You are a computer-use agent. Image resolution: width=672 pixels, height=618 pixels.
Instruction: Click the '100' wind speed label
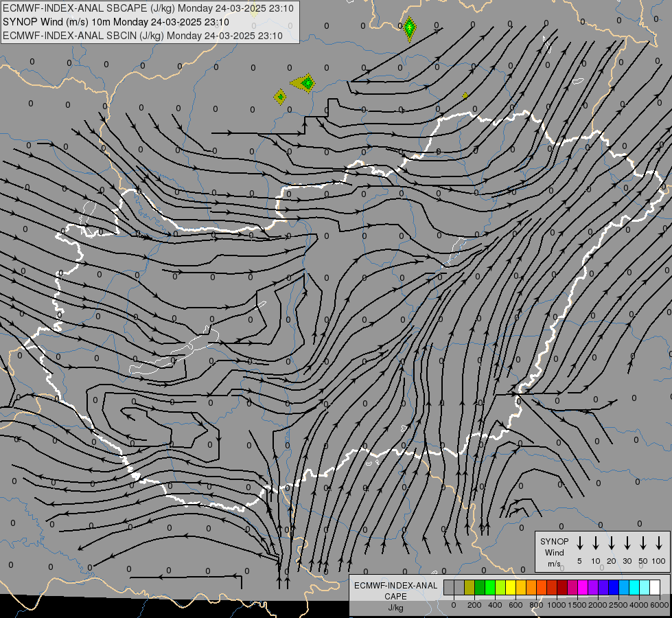pyautogui.click(x=659, y=561)
